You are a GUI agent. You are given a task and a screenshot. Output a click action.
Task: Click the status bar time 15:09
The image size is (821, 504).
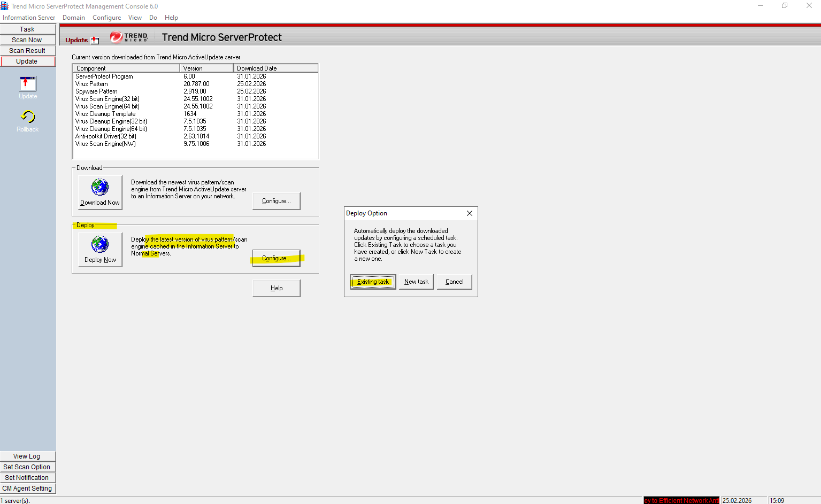click(777, 501)
